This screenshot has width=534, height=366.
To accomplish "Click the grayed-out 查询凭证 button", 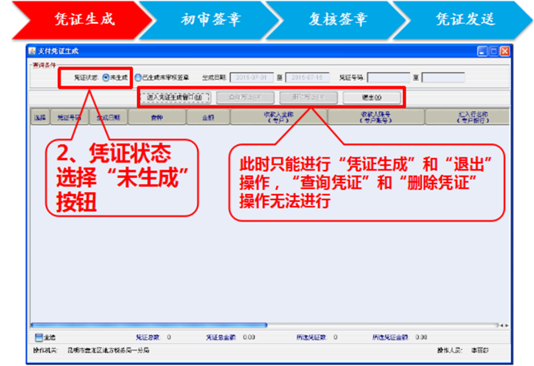I will point(245,97).
